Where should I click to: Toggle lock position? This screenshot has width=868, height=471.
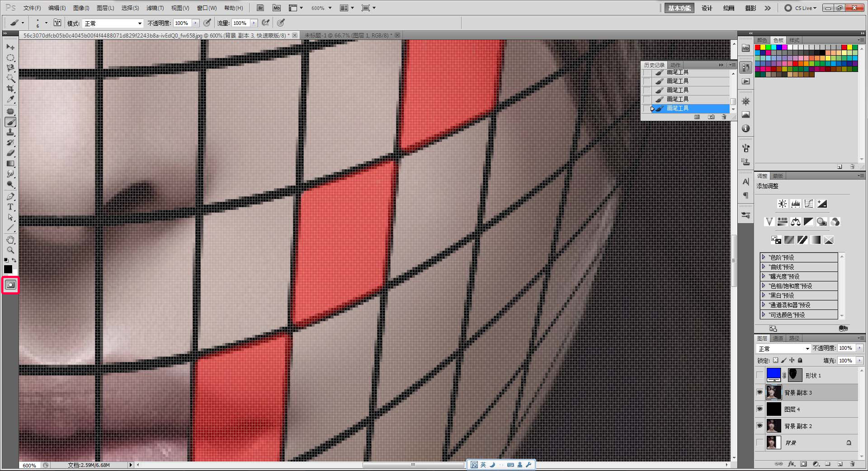click(792, 360)
